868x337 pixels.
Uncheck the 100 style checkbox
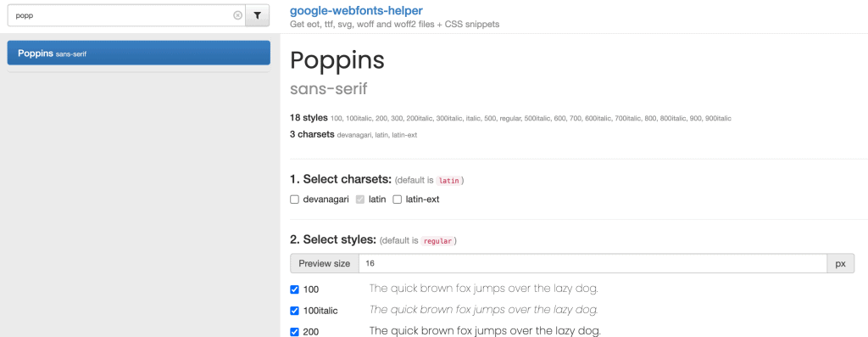[x=294, y=289]
